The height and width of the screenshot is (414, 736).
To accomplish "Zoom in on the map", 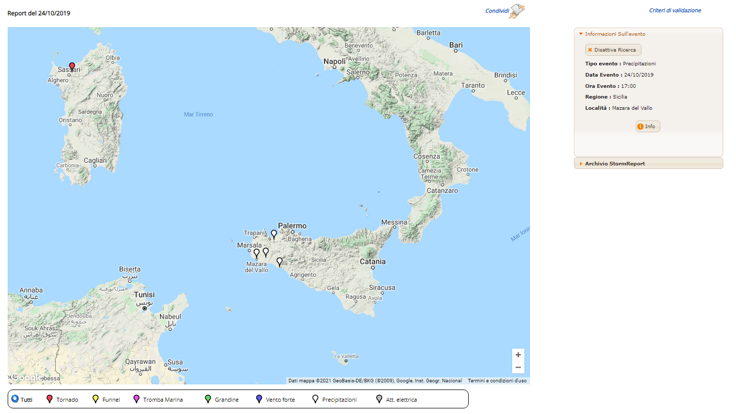I will click(518, 355).
